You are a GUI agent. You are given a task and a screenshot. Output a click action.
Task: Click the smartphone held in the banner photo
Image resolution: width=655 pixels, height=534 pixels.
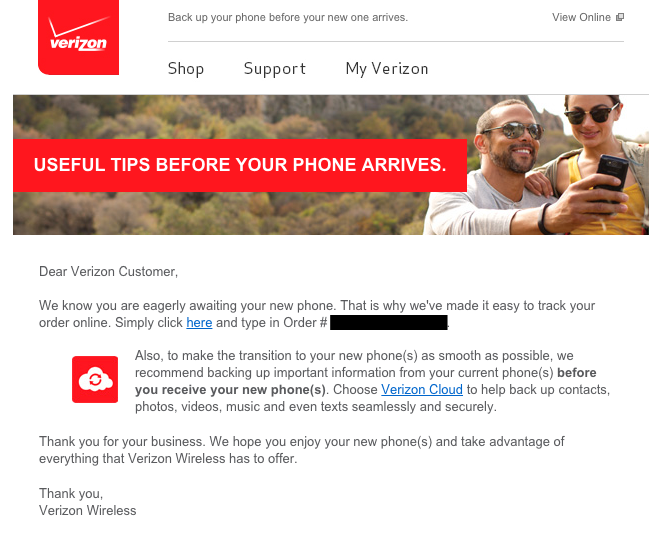611,173
